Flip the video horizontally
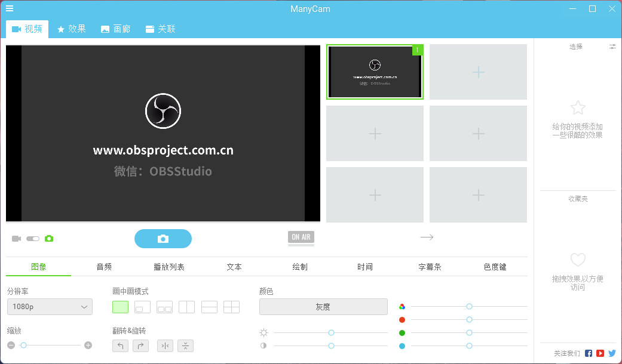Image resolution: width=622 pixels, height=364 pixels. [165, 346]
